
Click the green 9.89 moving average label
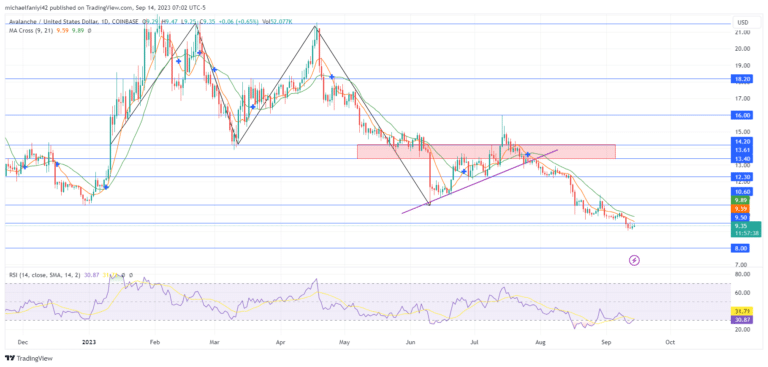point(740,200)
